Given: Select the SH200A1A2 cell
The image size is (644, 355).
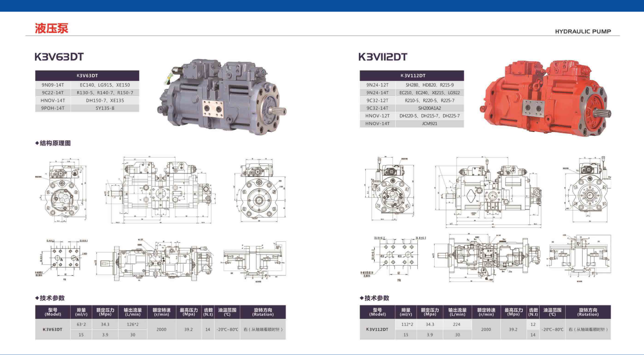Looking at the screenshot, I should pos(430,108).
